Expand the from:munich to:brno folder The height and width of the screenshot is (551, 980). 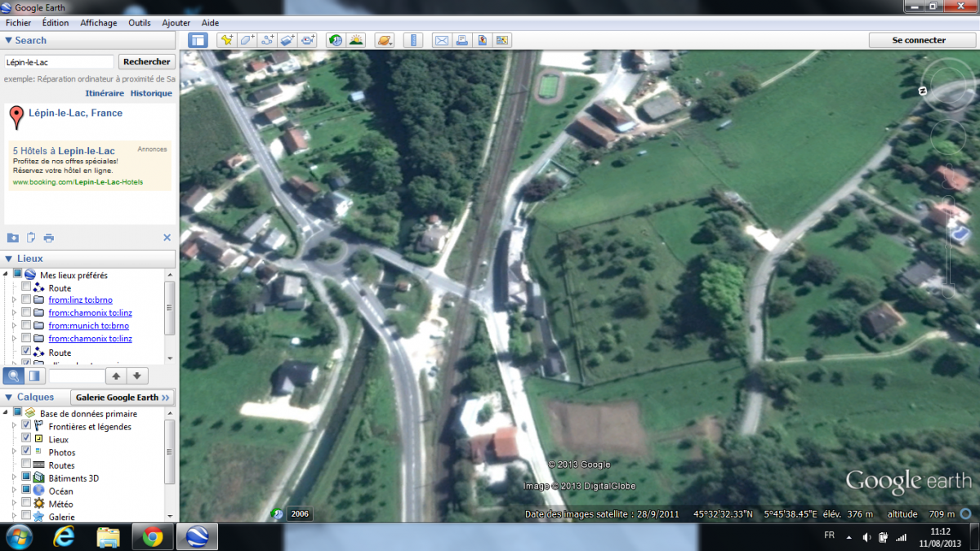tap(14, 326)
